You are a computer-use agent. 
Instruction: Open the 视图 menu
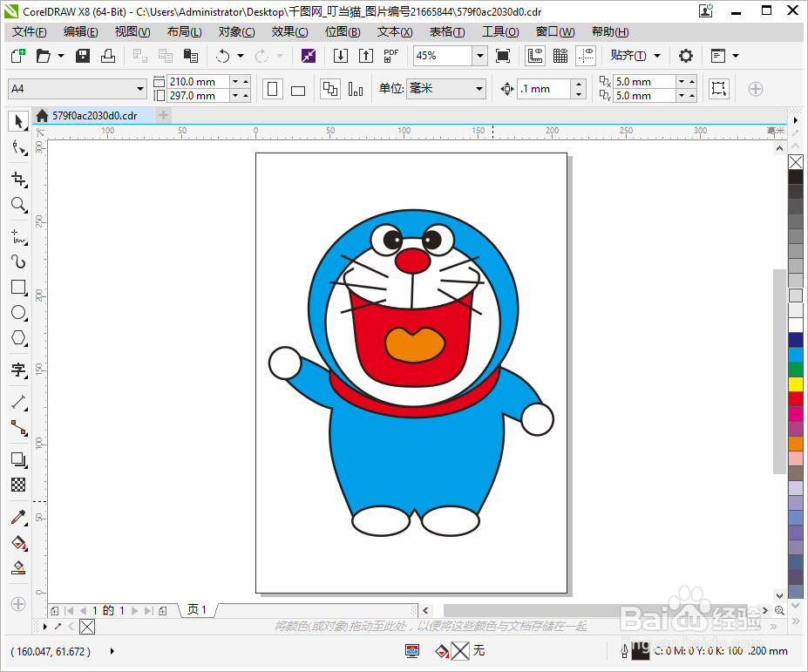(x=132, y=32)
